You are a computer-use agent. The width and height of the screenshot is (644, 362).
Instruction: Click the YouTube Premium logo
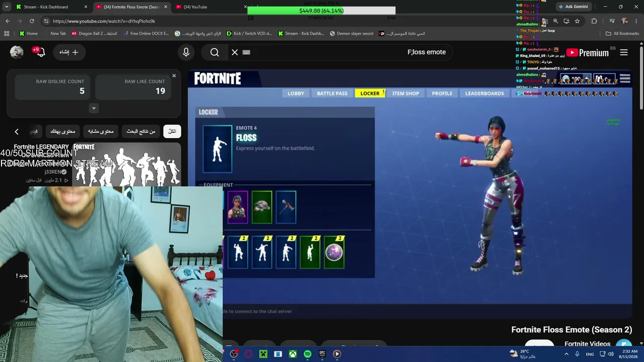(x=588, y=52)
